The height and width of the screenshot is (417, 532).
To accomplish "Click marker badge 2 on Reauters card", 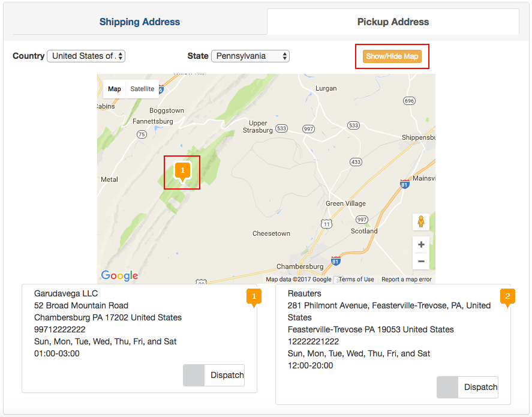I will pos(507,298).
